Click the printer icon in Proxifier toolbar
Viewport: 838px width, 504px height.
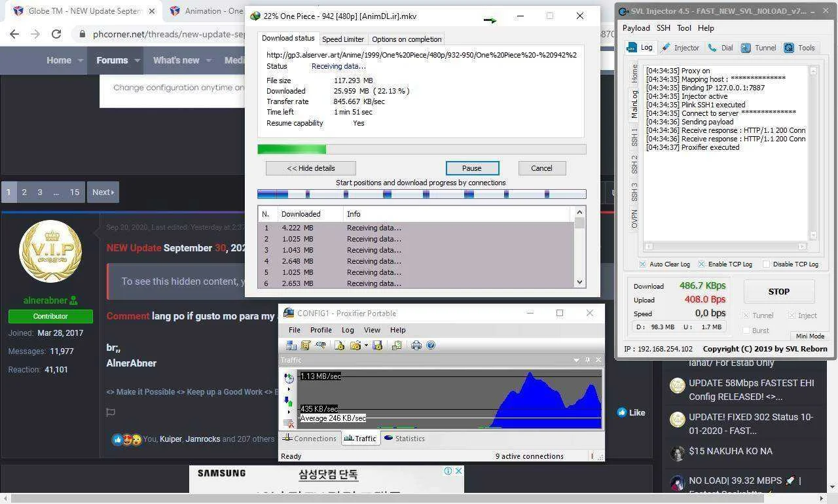click(416, 346)
